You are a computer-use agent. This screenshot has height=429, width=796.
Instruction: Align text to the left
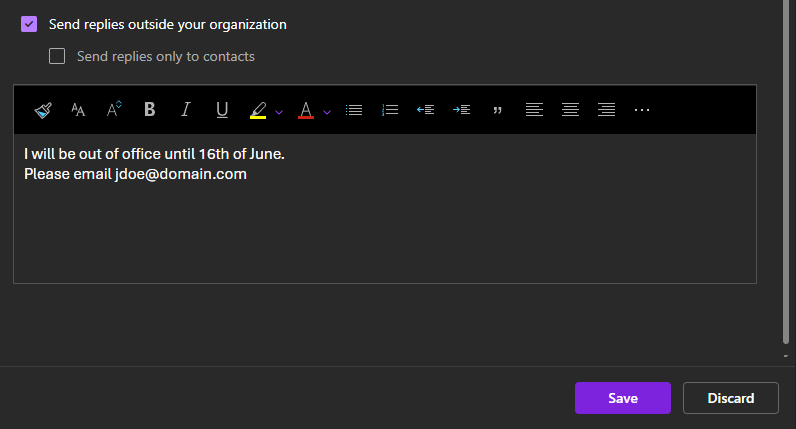coord(535,110)
